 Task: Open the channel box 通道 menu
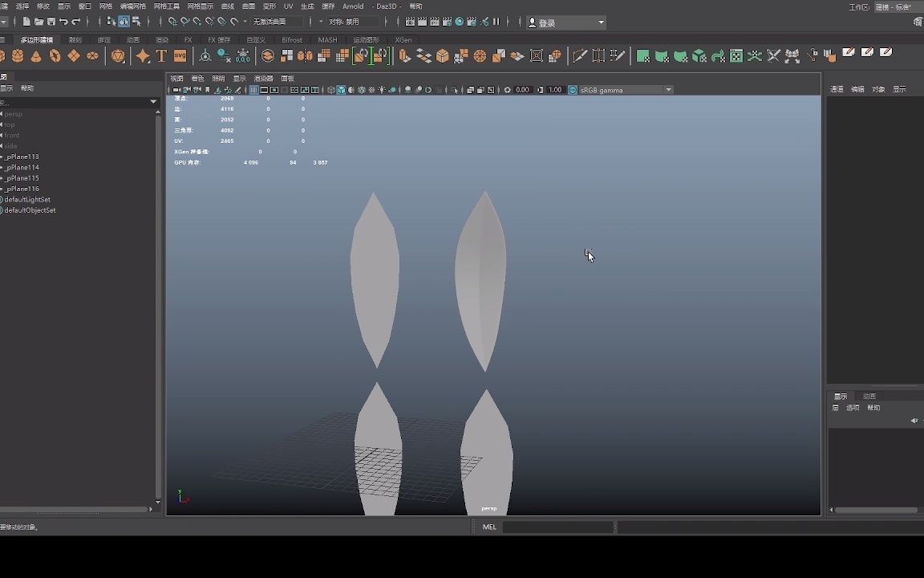(x=837, y=90)
